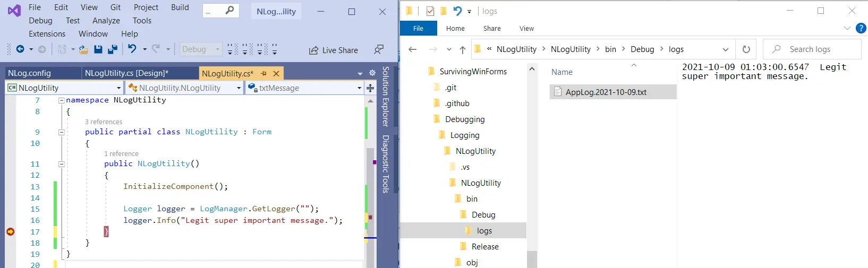Pin the NLogUtility.cs tab

point(264,74)
